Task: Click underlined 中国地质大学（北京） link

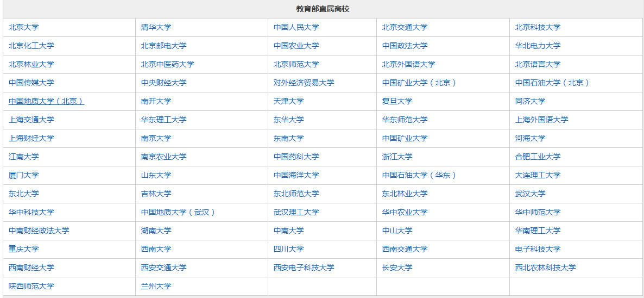Action: (46, 102)
